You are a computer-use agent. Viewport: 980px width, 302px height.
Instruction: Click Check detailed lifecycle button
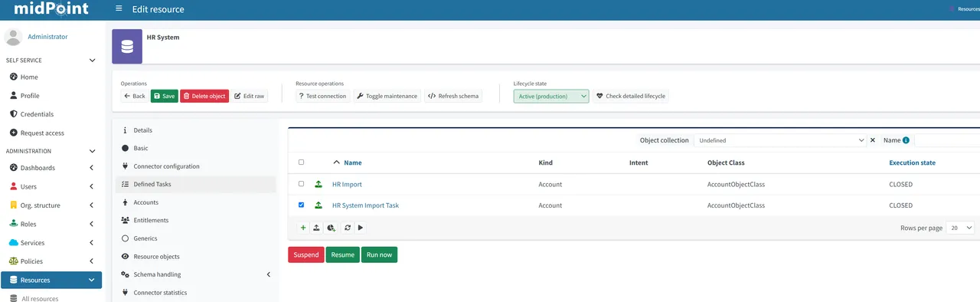tap(631, 96)
